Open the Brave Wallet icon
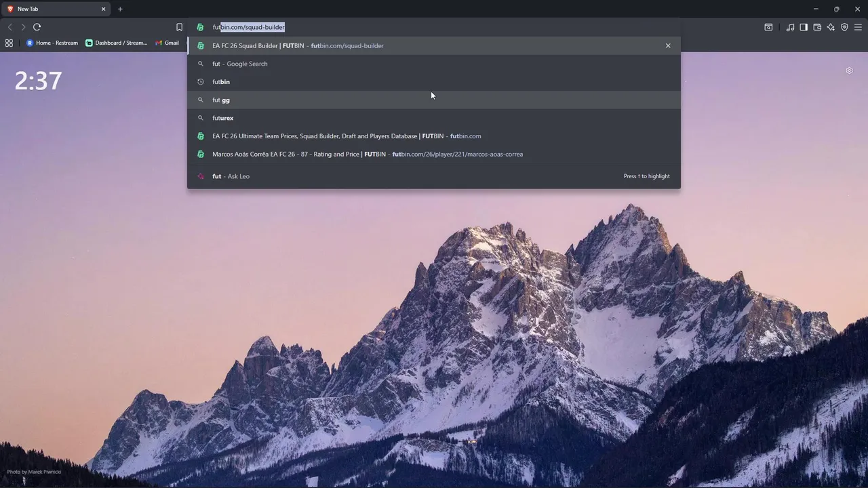The height and width of the screenshot is (488, 868). coord(817,27)
